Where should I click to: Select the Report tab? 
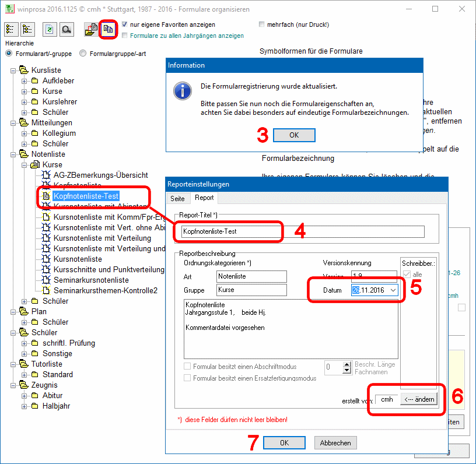point(204,198)
